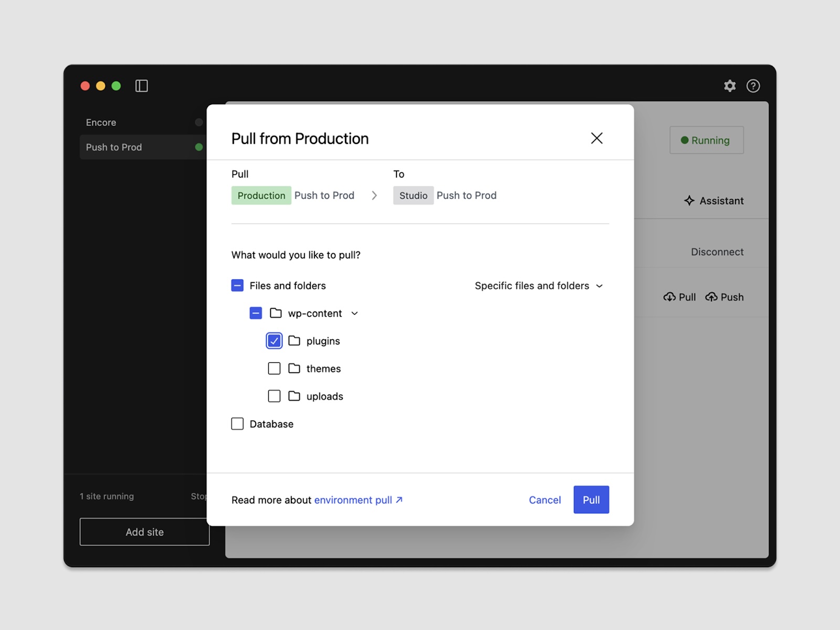This screenshot has height=630, width=840.
Task: Uncheck the plugins checkbox
Action: pos(274,341)
